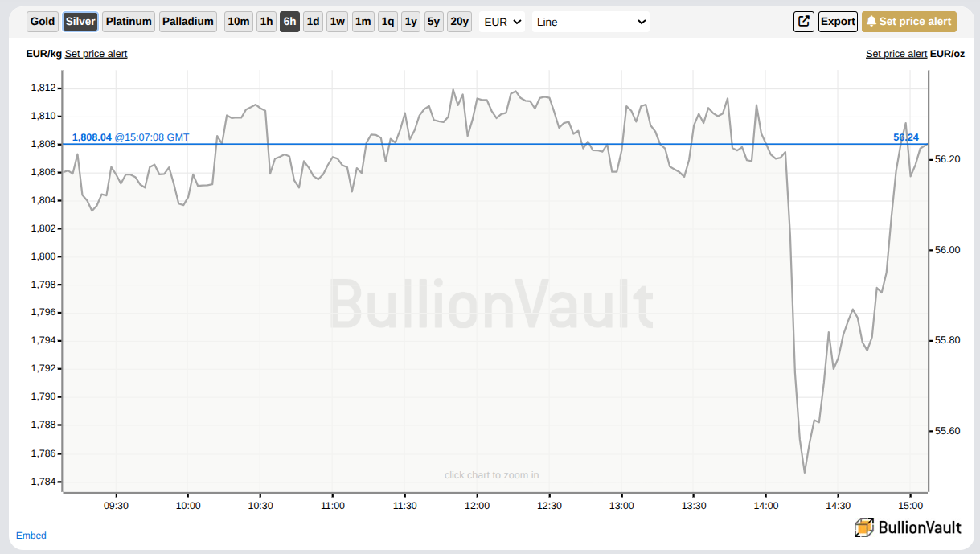The width and height of the screenshot is (980, 554).
Task: Switch chart range to 1y
Action: (x=411, y=22)
